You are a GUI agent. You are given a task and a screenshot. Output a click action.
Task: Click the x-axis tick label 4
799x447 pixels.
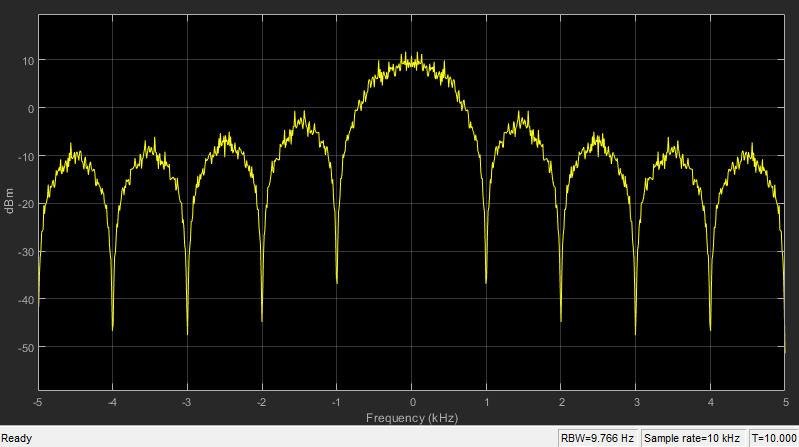(711, 403)
